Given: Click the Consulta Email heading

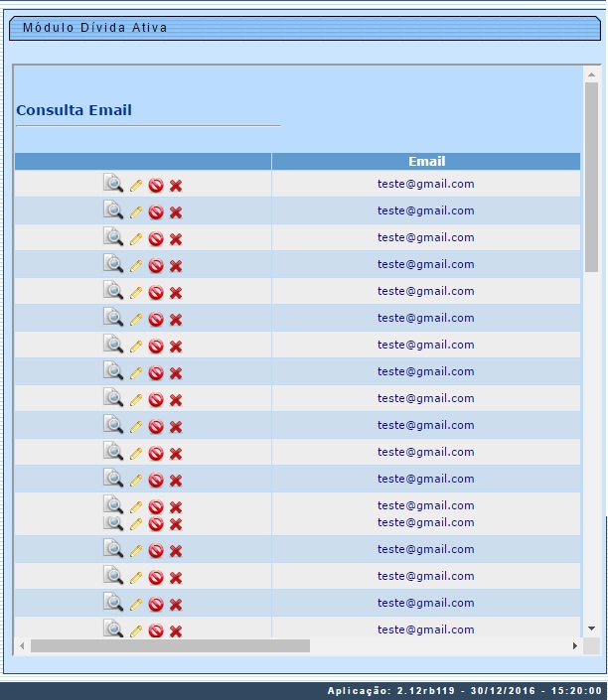Looking at the screenshot, I should click(75, 110).
